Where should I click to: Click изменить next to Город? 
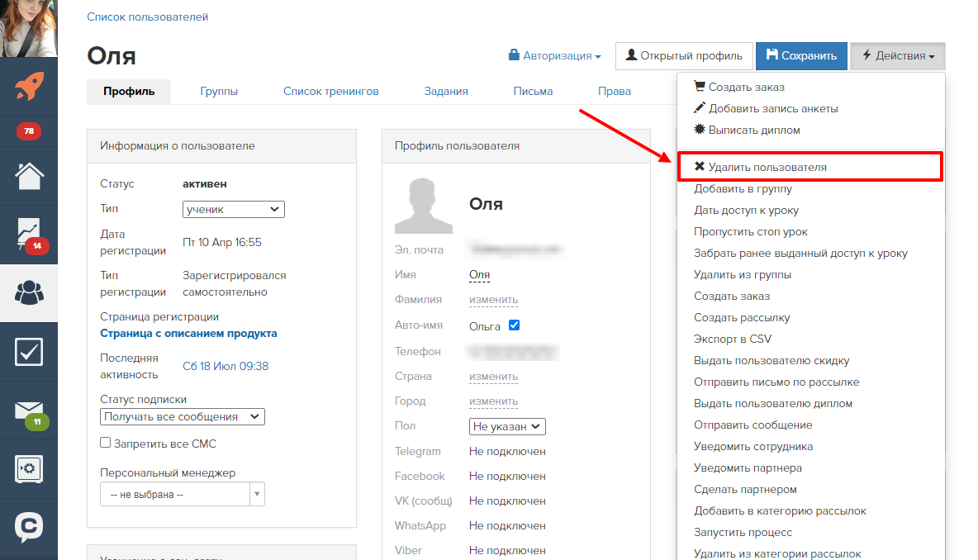coord(493,401)
